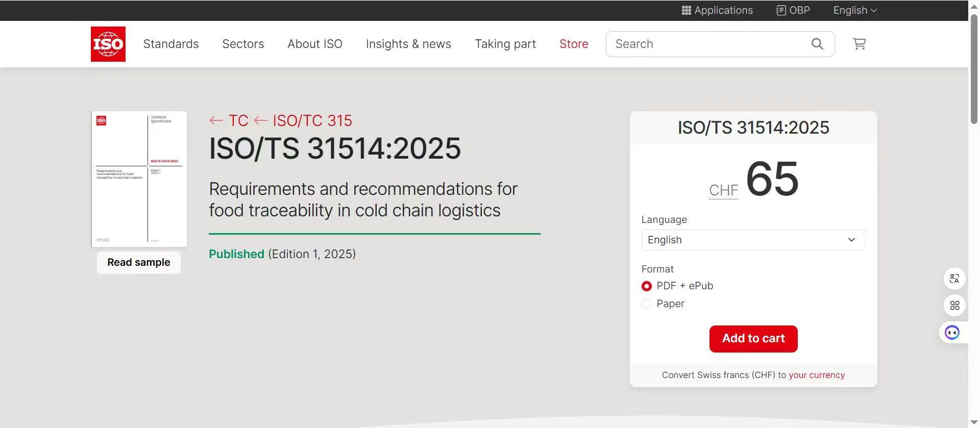This screenshot has width=980, height=428.
Task: Open the OBP browsing platform link
Action: 793,10
